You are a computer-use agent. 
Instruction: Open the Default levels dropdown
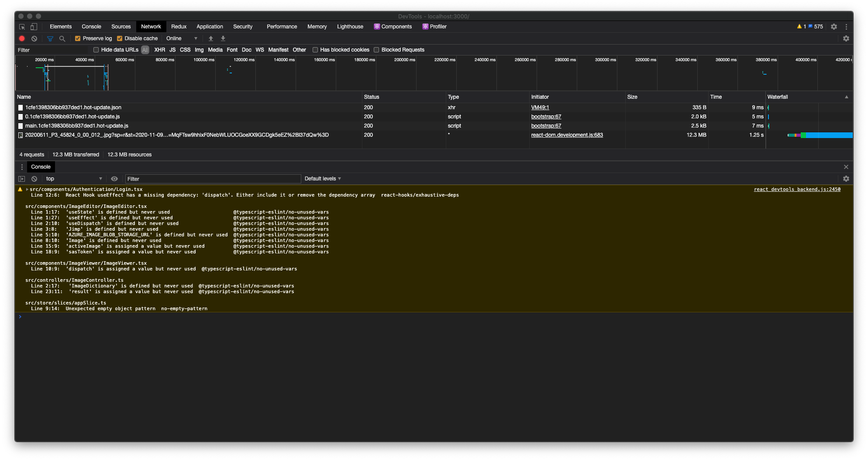[323, 179]
